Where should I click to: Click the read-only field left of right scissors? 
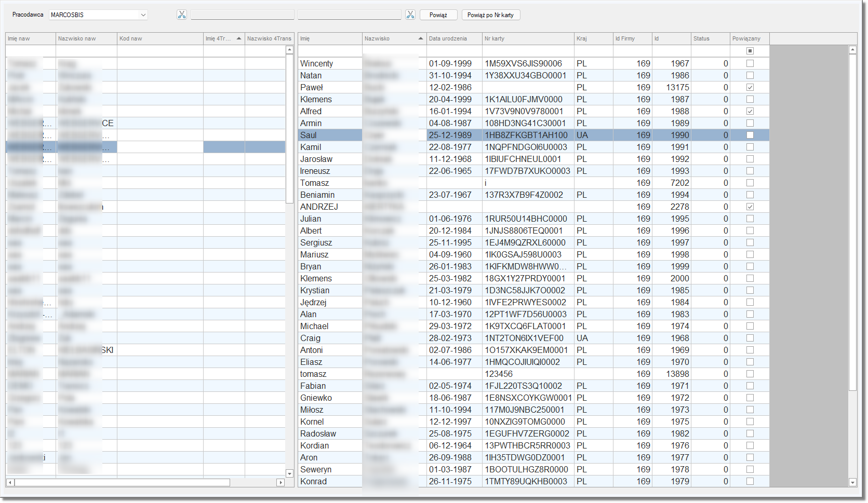(350, 15)
